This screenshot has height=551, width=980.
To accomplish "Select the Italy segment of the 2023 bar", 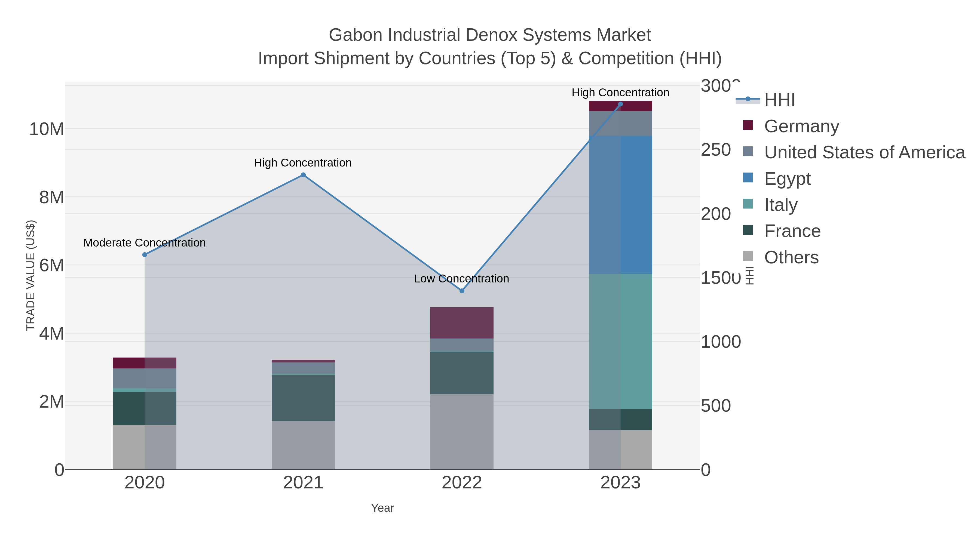I will tap(620, 342).
